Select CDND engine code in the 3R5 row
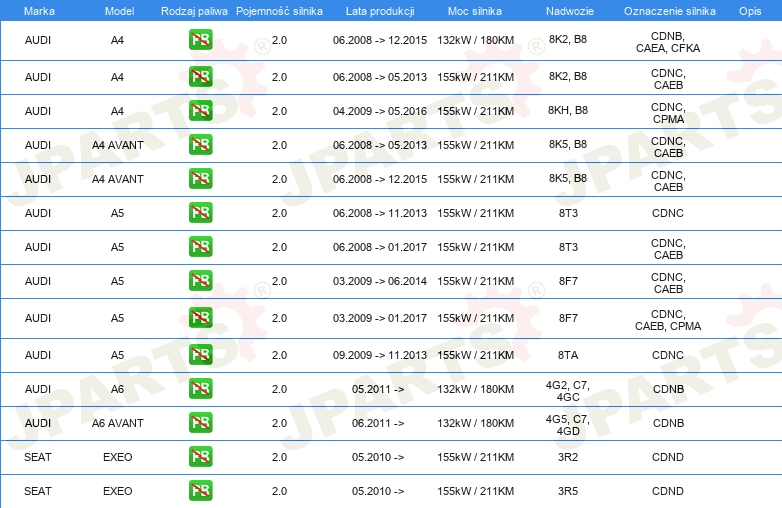This screenshot has width=782, height=508. (668, 491)
